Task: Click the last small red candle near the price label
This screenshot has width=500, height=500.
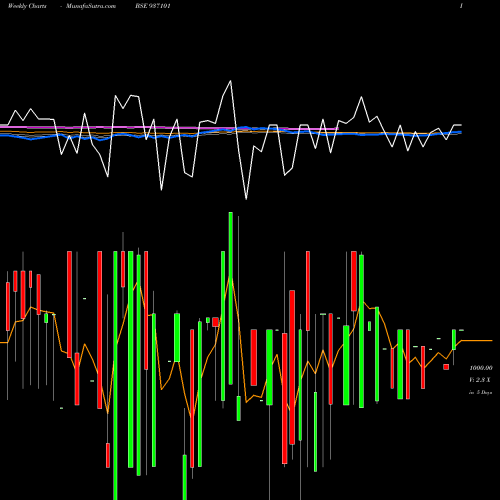Action: pyautogui.click(x=446, y=367)
